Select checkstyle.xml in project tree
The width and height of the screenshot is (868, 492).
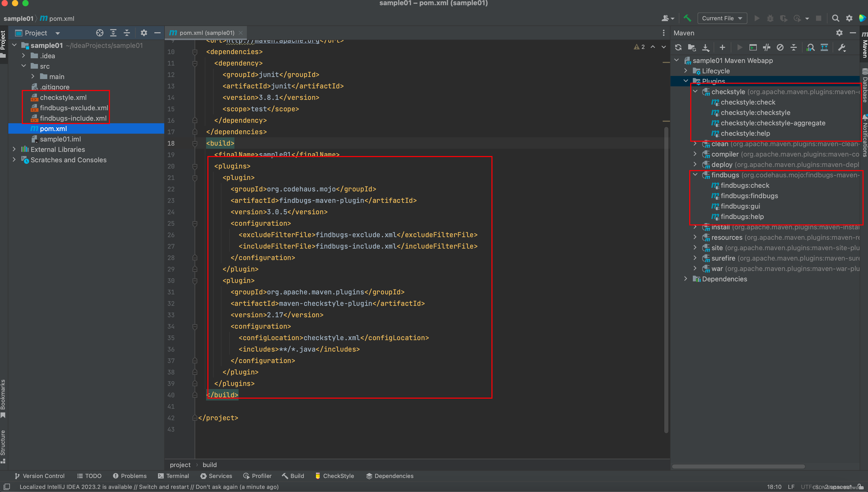click(63, 97)
